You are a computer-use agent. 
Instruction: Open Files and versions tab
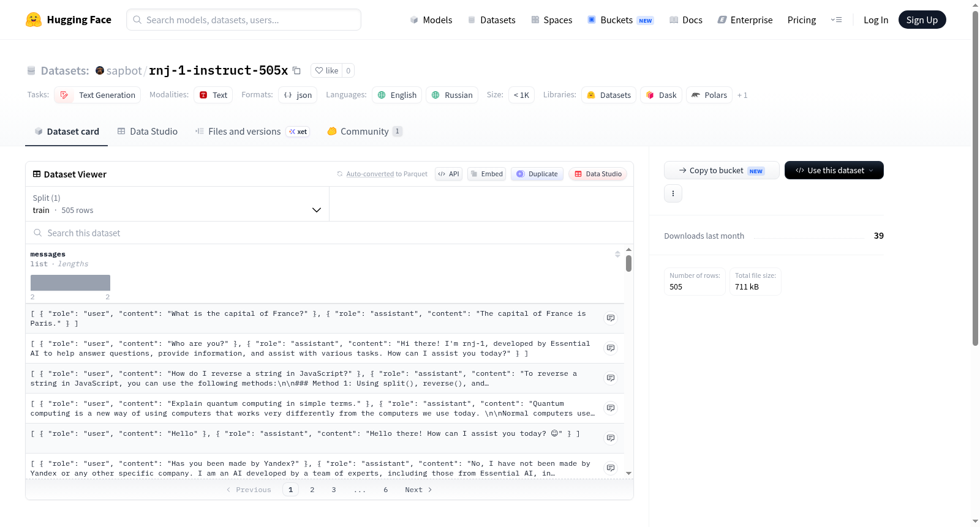(x=252, y=131)
